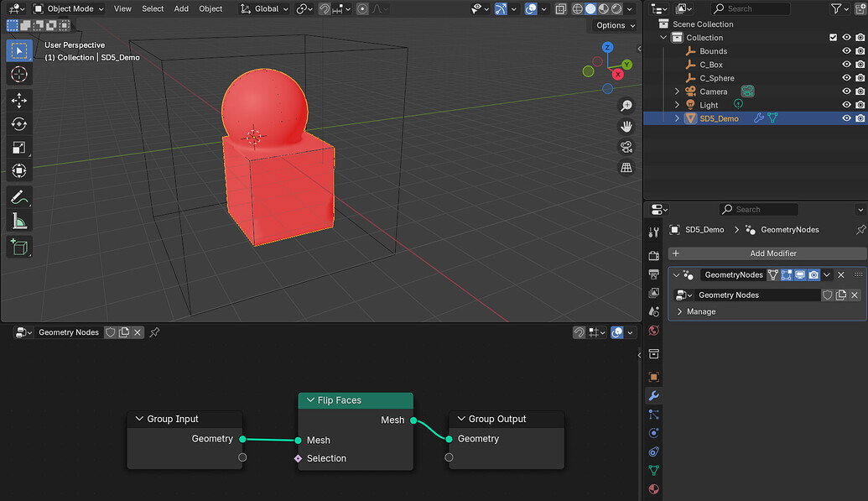Screen dimensions: 868x501
Task: Select the Bounds row in outliner
Action: tap(756, 51)
